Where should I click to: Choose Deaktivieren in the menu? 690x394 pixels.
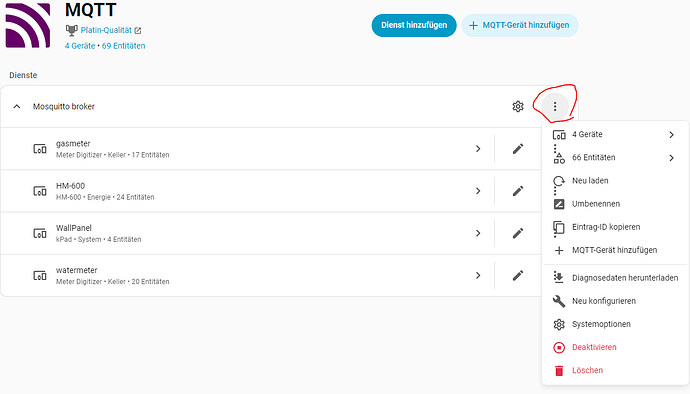click(x=594, y=347)
